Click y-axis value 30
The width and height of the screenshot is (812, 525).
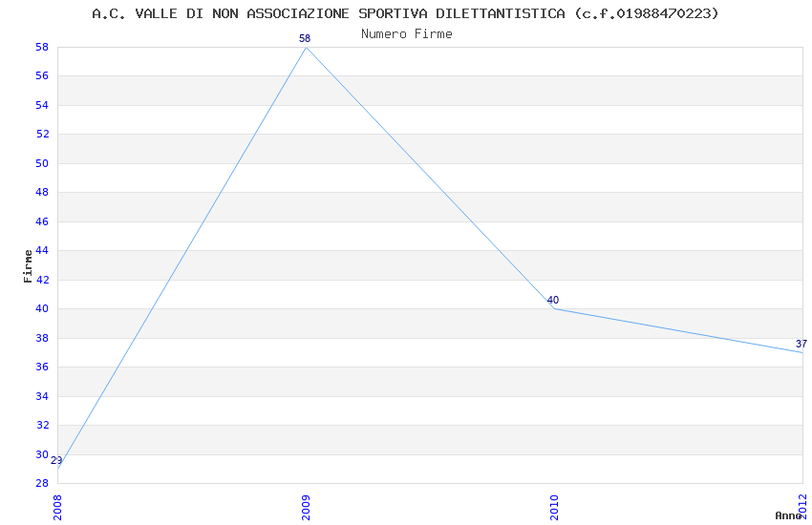coord(42,454)
